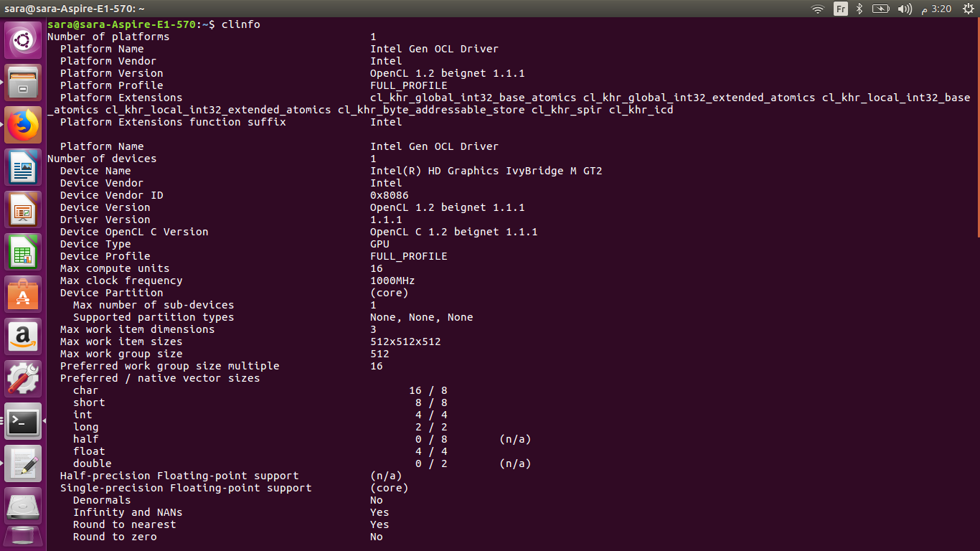The height and width of the screenshot is (551, 980).
Task: Open the Files file manager icon
Action: coord(23,83)
